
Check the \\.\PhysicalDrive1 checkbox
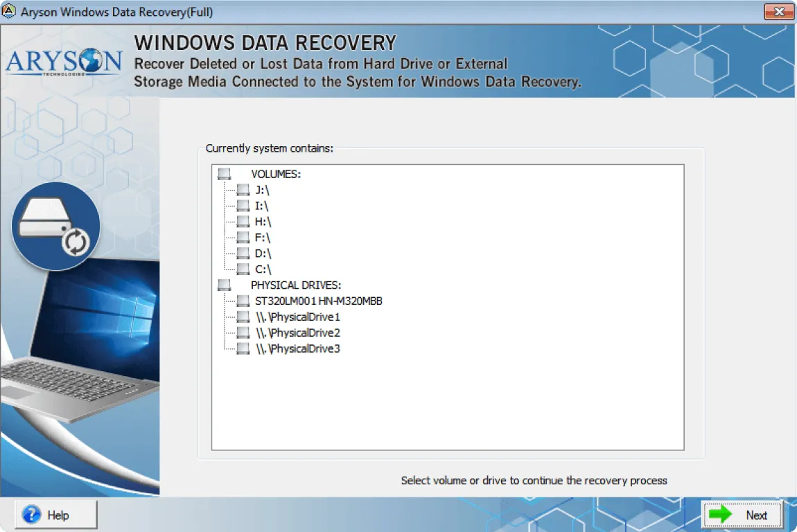pyautogui.click(x=243, y=317)
